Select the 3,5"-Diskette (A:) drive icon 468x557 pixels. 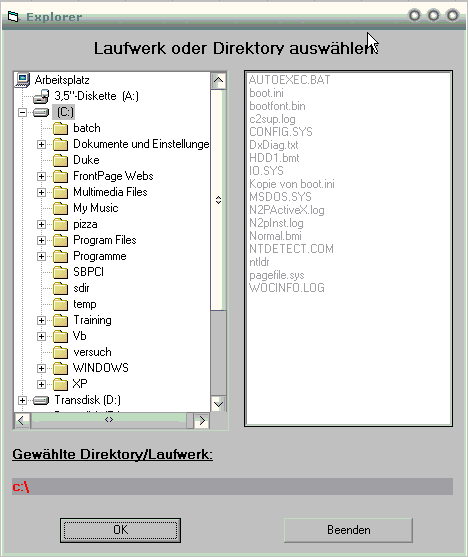41,96
